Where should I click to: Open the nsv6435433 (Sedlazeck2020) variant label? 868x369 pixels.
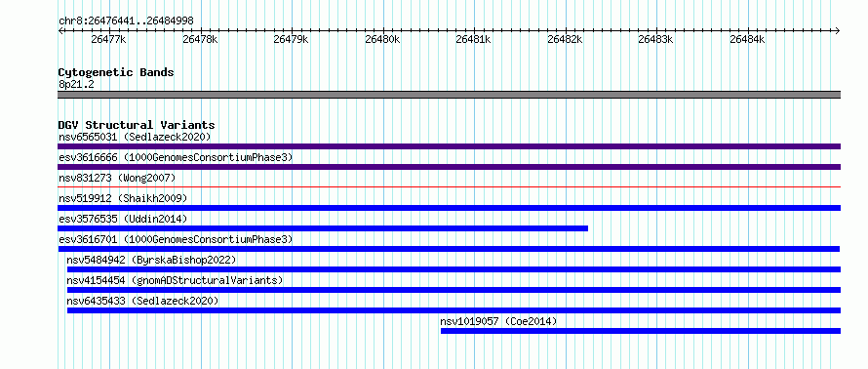coord(142,301)
